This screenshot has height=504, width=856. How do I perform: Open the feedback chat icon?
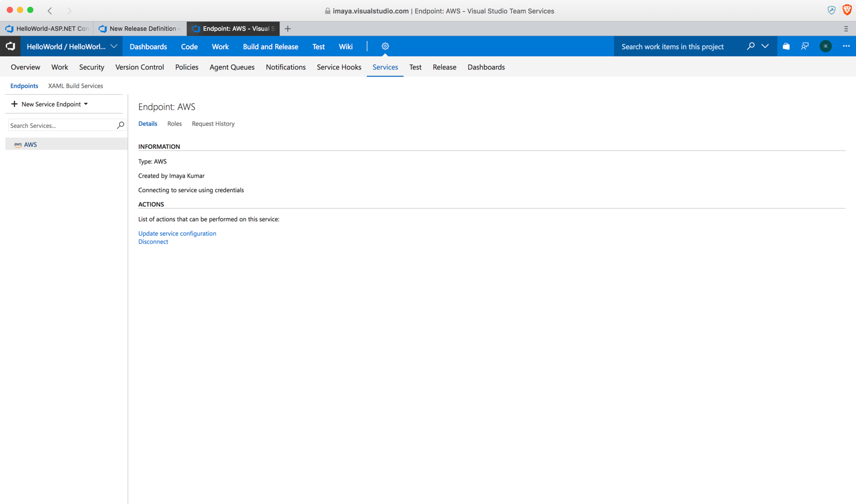pos(805,46)
